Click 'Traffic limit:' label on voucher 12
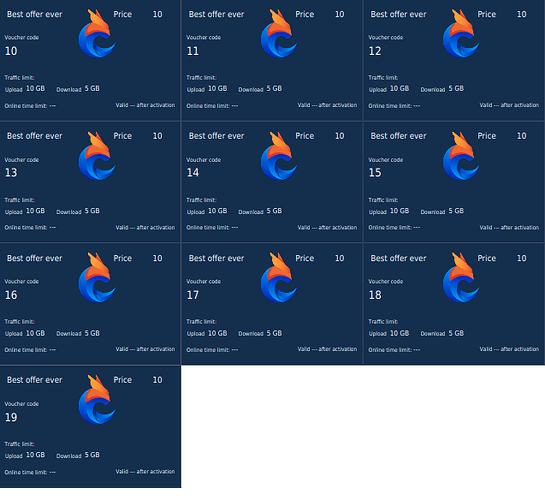The width and height of the screenshot is (545, 500). coord(383,78)
